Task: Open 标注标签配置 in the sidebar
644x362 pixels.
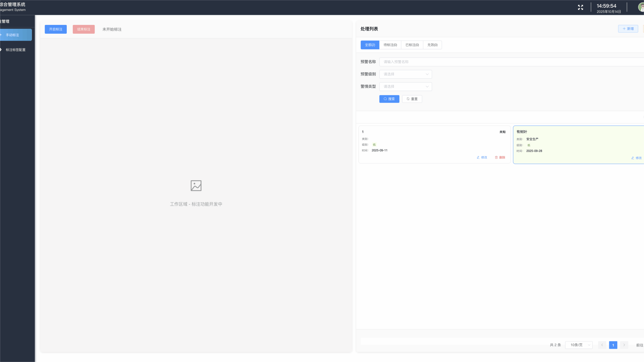Action: (x=16, y=50)
